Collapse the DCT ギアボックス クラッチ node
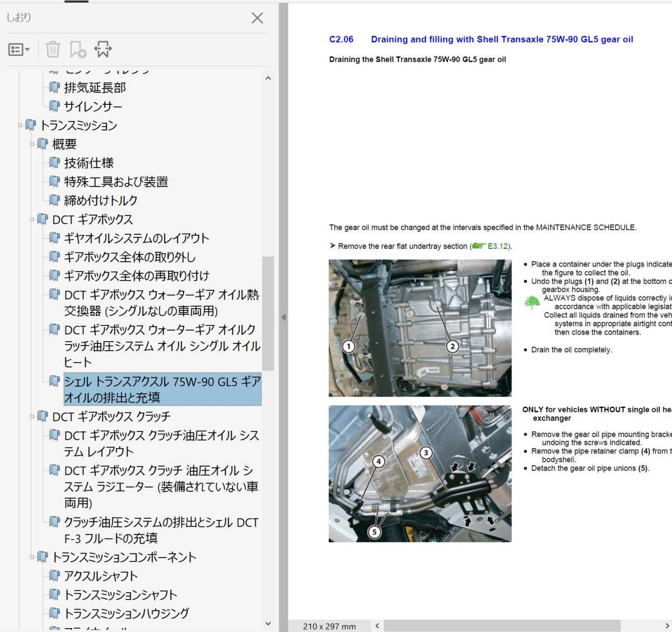Viewport: 672px width, 632px height. coord(32,417)
